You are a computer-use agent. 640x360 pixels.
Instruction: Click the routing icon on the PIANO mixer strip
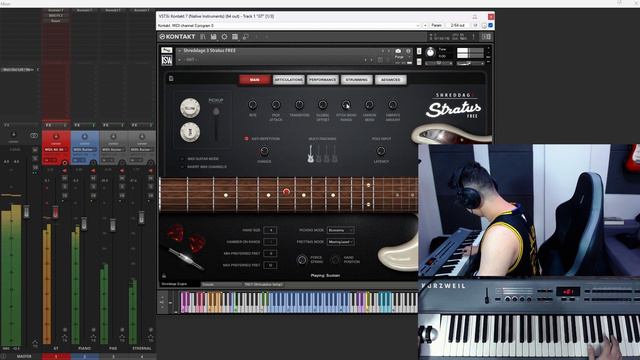93,338
